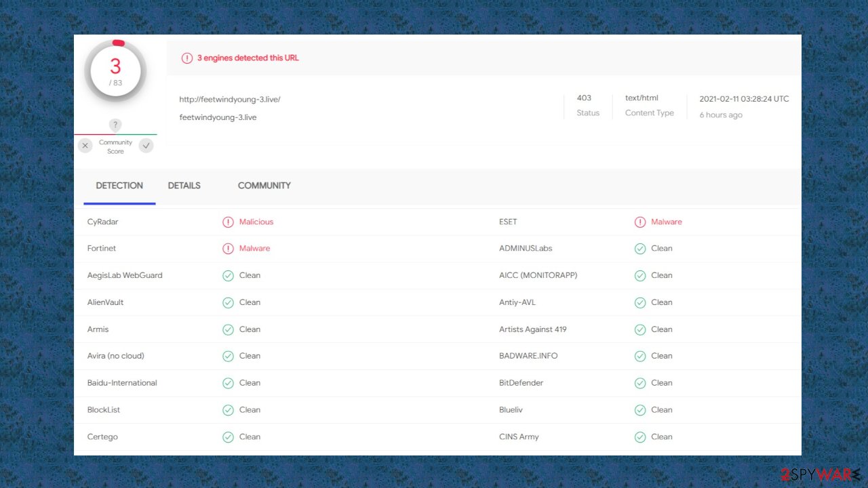868x488 pixels.
Task: Click the Baidu-International vendor name
Action: pos(122,384)
